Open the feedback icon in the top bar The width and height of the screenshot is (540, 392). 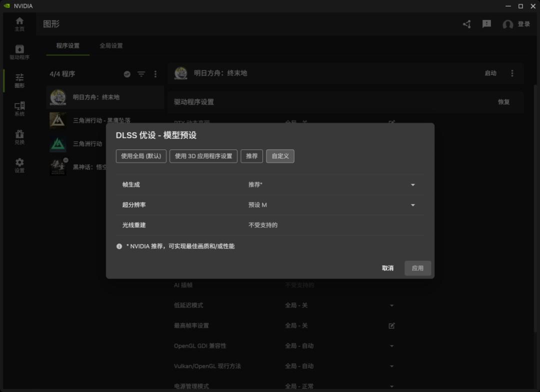[x=486, y=23]
